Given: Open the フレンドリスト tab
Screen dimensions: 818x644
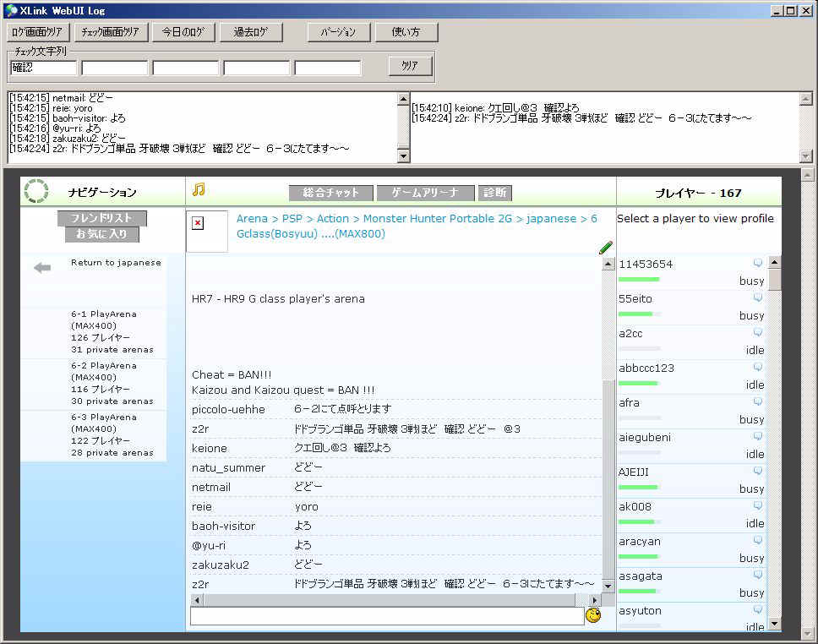Looking at the screenshot, I should coord(101,217).
